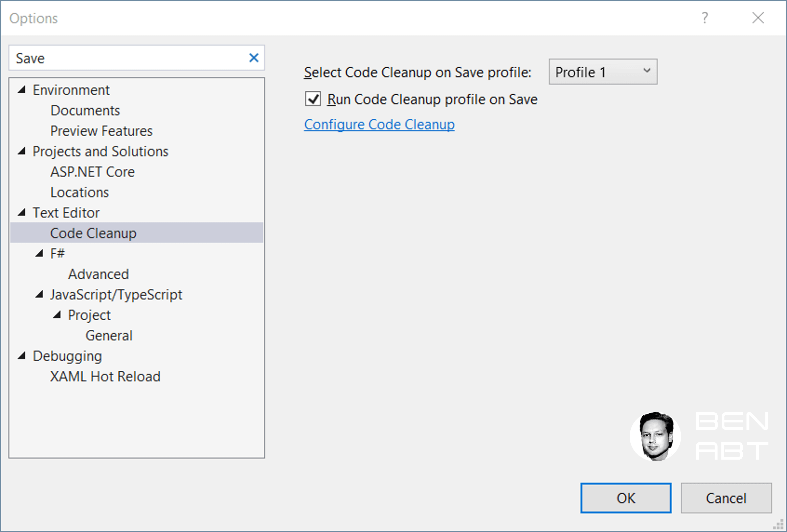This screenshot has height=532, width=787.
Task: Confirm changes with the OK button
Action: 626,498
